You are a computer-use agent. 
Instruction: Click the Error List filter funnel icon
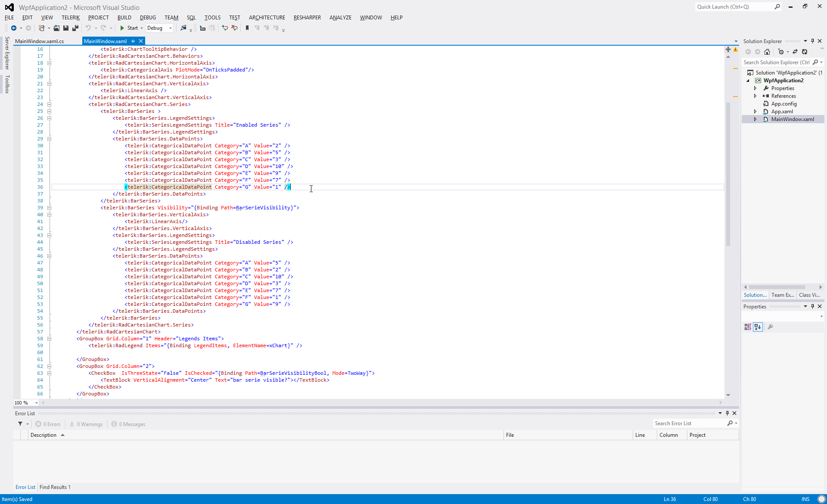20,424
